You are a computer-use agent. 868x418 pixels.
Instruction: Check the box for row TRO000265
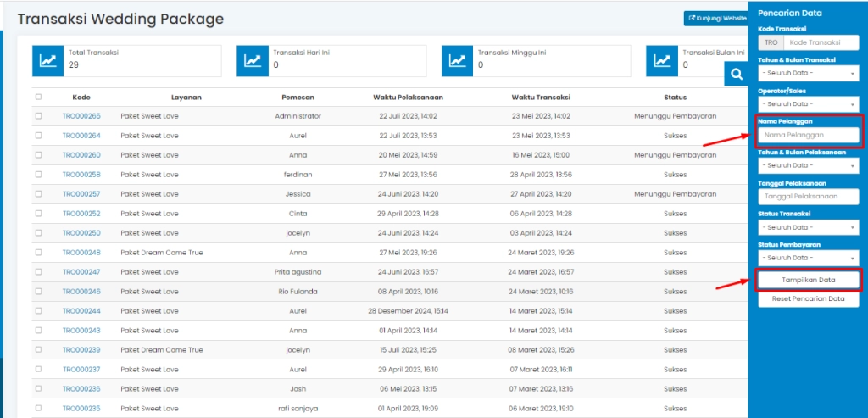tap(38, 116)
